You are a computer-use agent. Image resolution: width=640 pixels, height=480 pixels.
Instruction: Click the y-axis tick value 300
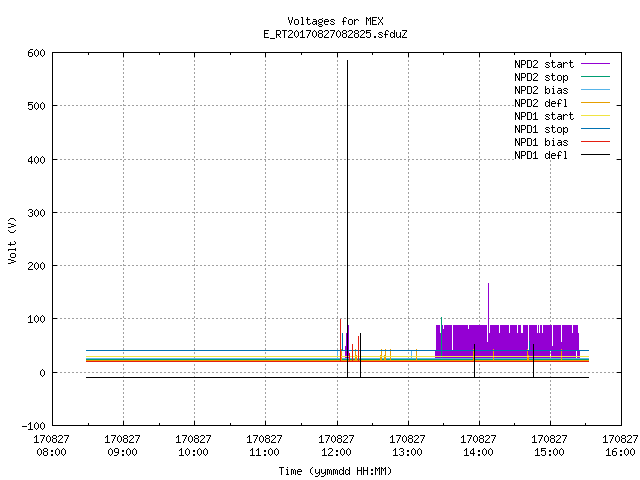pyautogui.click(x=36, y=213)
